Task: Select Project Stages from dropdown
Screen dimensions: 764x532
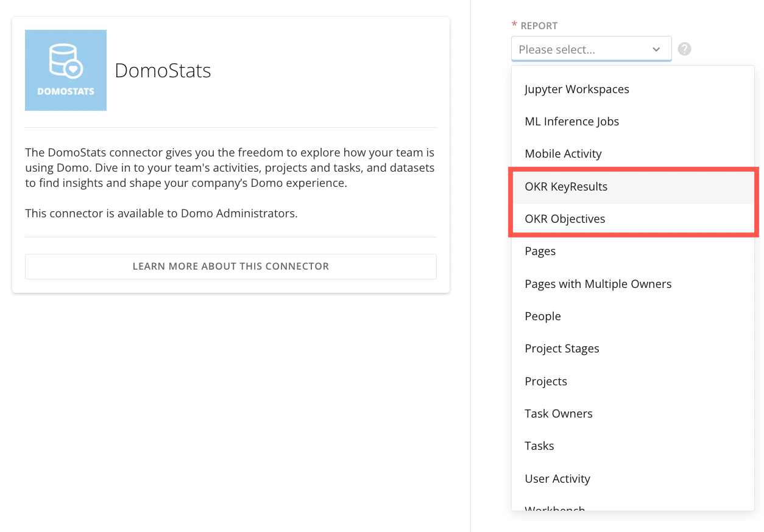Action: pos(632,348)
